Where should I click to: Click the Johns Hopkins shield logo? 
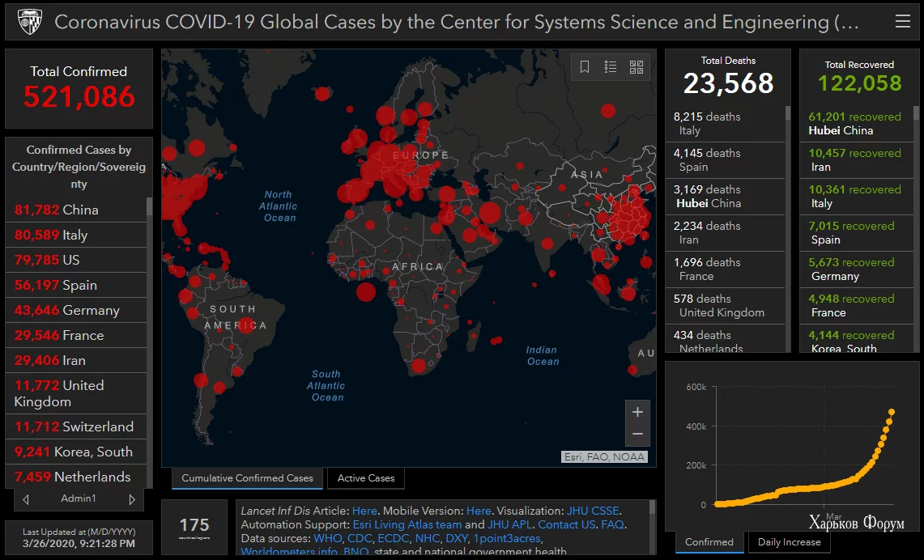pyautogui.click(x=29, y=23)
